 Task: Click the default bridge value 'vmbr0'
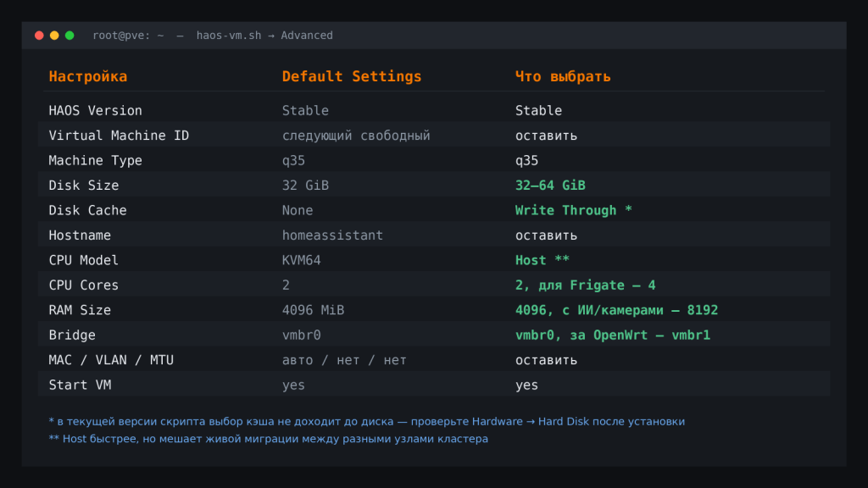tap(301, 335)
